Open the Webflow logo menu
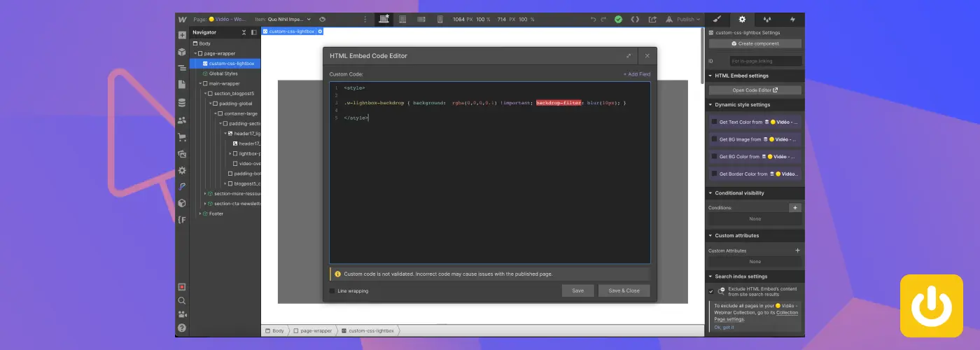Image resolution: width=980 pixels, height=350 pixels. tap(182, 19)
